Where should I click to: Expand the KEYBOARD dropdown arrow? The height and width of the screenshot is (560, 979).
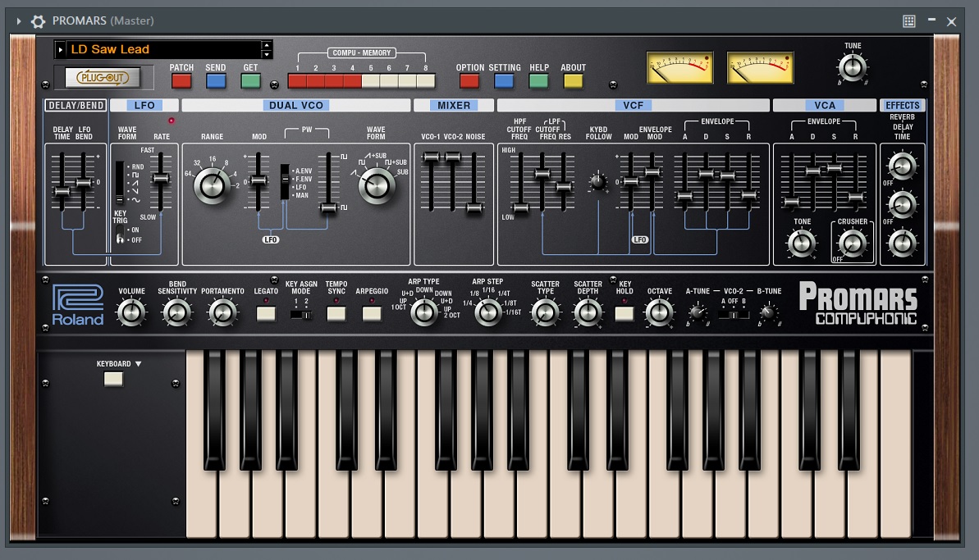(x=138, y=363)
